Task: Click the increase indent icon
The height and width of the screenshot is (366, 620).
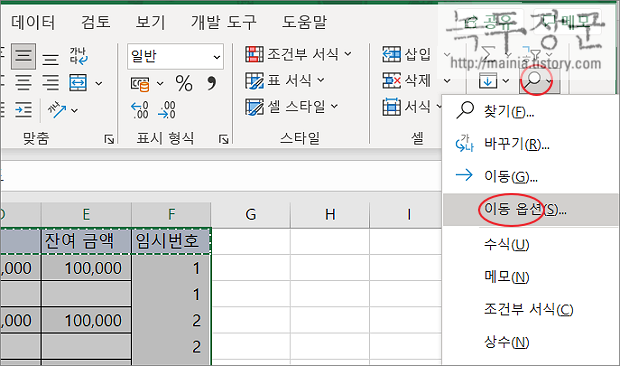Action: coord(23,110)
